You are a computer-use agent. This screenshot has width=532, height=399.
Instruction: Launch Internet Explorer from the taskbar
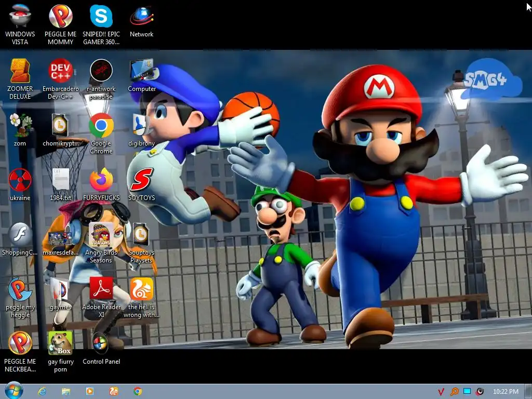42,391
